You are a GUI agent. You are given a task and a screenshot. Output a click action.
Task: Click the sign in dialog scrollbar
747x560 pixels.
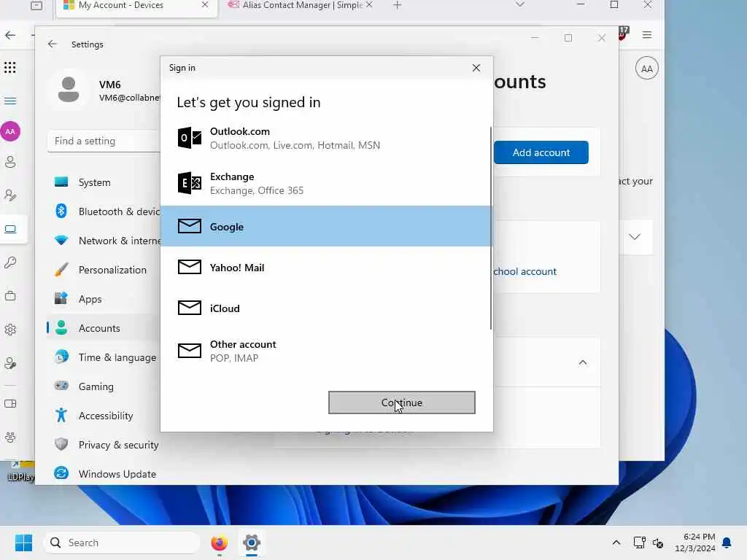pos(491,228)
